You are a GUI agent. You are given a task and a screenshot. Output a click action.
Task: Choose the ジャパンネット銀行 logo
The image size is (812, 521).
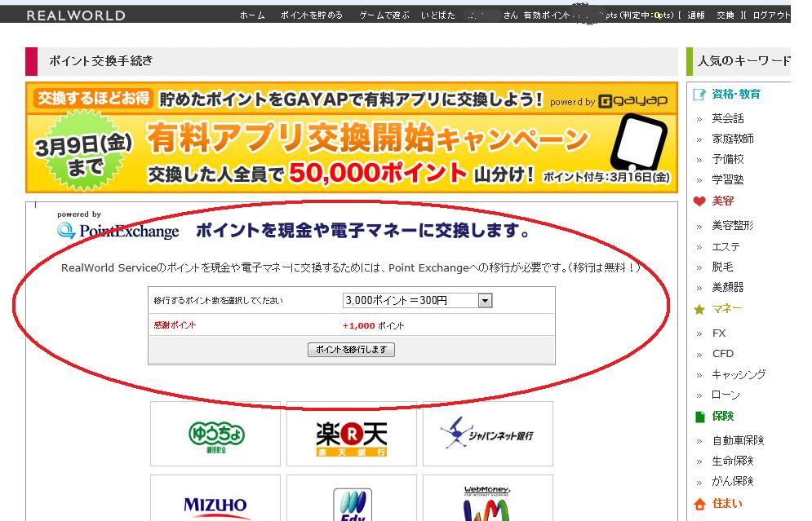pyautogui.click(x=487, y=434)
